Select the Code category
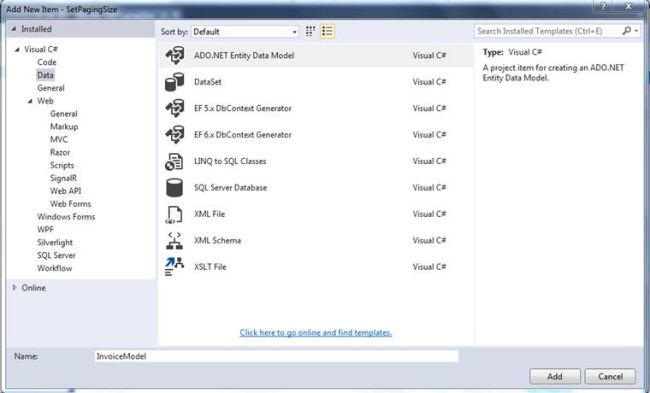The height and width of the screenshot is (393, 650). [46, 62]
